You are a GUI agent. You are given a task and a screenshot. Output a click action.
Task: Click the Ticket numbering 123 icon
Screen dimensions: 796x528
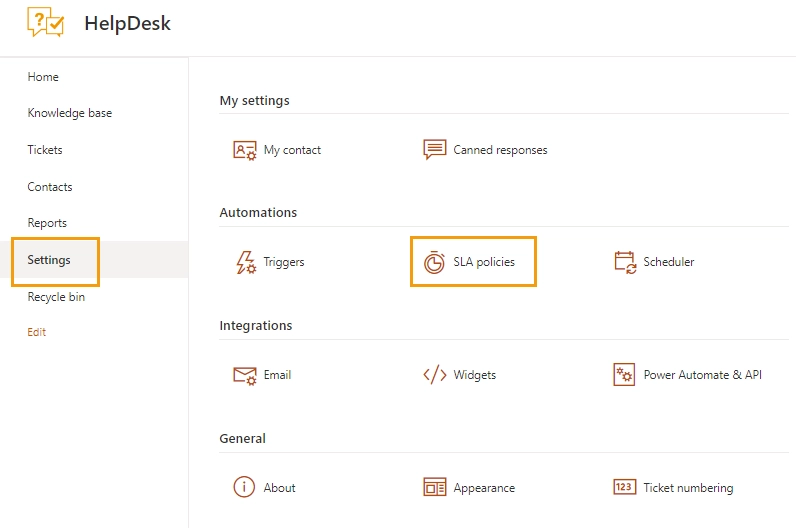click(x=624, y=487)
